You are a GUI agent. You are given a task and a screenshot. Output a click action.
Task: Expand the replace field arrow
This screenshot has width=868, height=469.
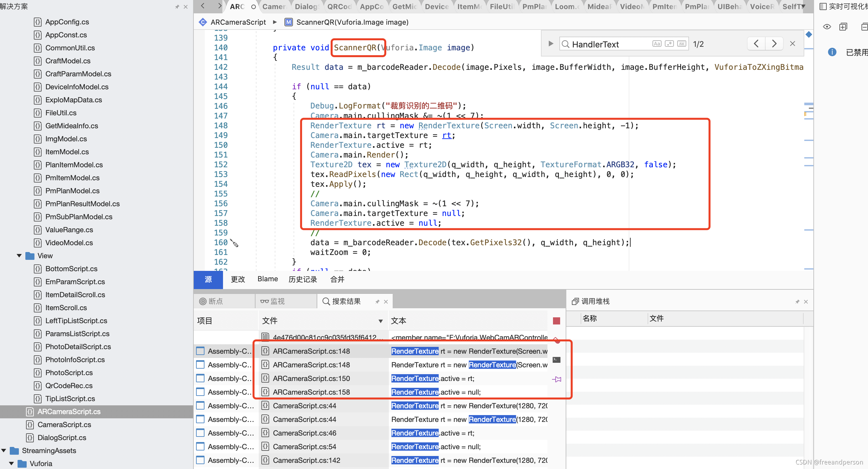point(551,44)
